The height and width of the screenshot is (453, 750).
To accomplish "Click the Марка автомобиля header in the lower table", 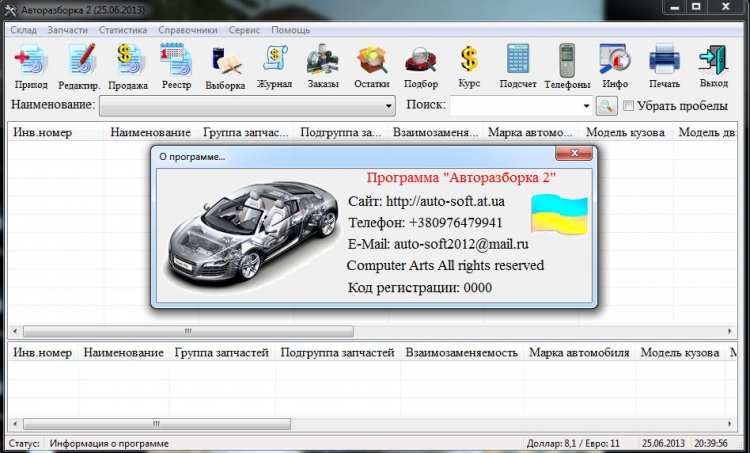I will click(x=579, y=353).
